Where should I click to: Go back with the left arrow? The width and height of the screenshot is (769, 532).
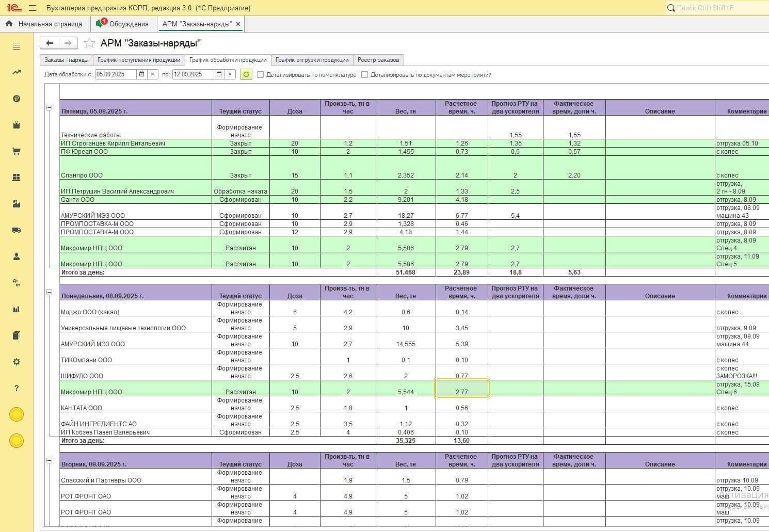tap(50, 43)
